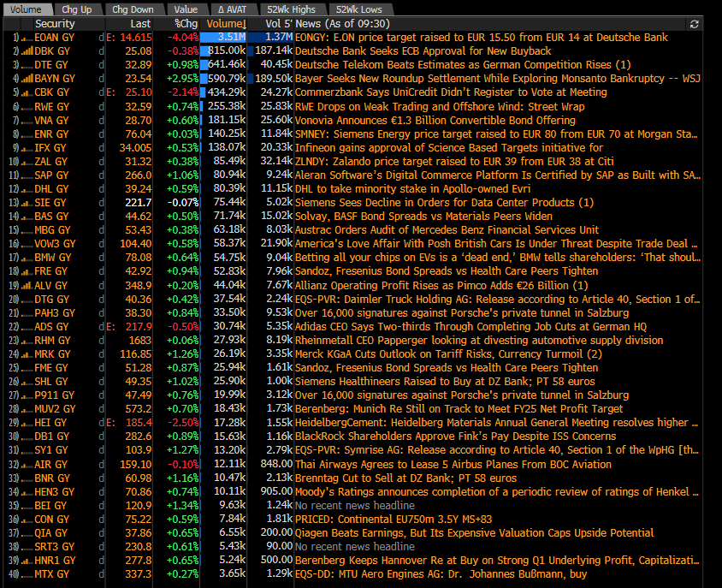Open Siemens Data Center Orders headline
Screen dimensions: 722x588
[444, 203]
